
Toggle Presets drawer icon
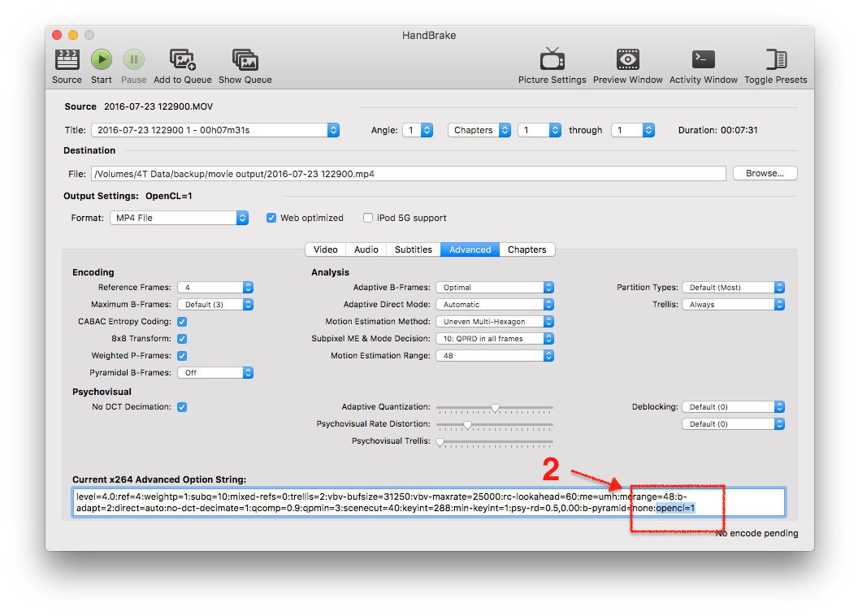(775, 59)
